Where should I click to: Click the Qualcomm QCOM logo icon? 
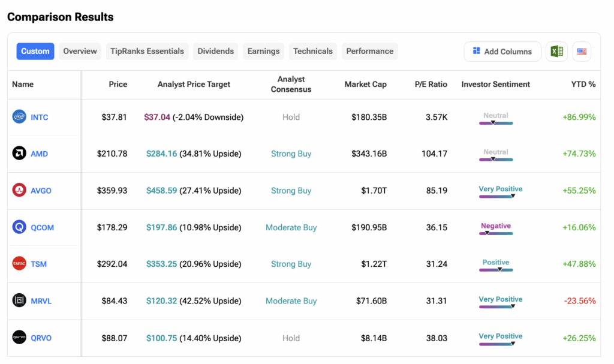click(19, 227)
